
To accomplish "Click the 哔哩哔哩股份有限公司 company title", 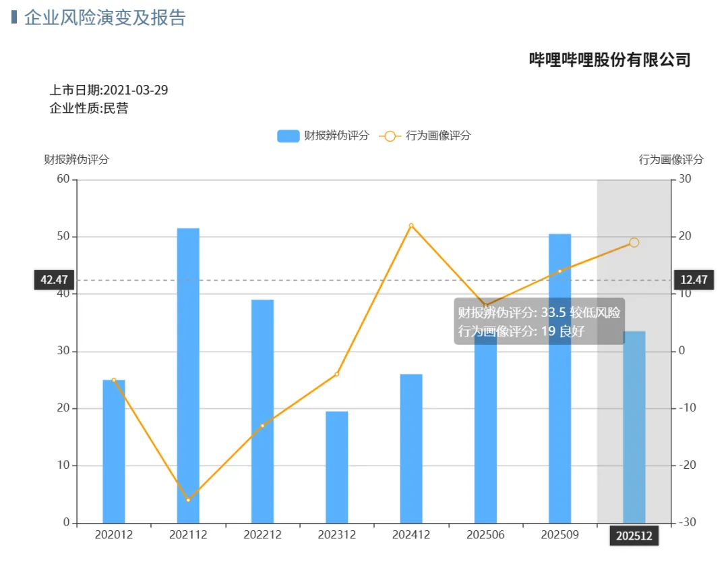I will [609, 59].
